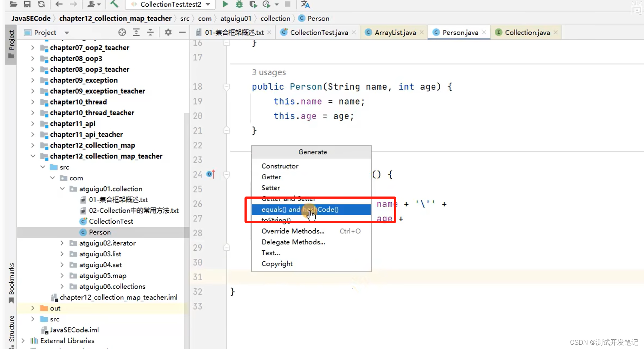
Task: Select Delegate Methods... in Generate menu
Action: point(311,242)
